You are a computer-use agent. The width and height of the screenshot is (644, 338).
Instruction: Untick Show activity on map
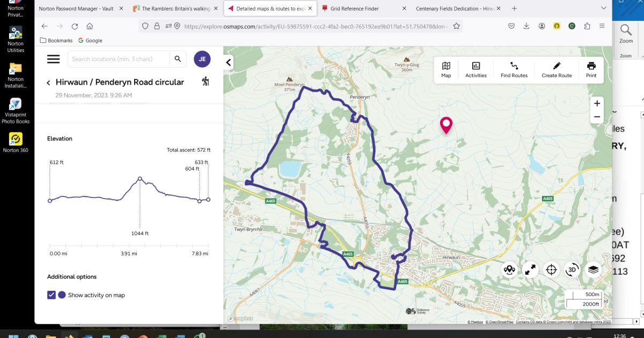(51, 295)
